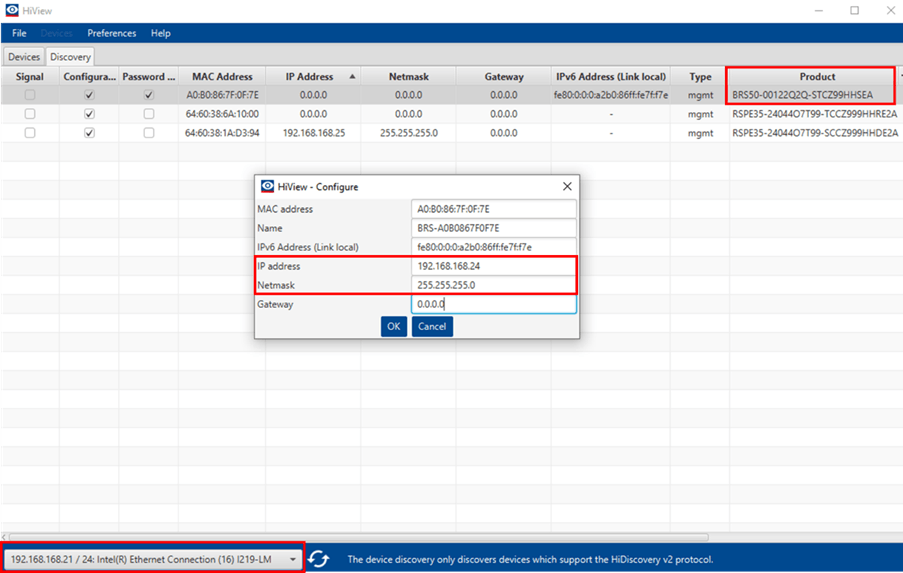Image resolution: width=903 pixels, height=573 pixels.
Task: Click the horizontal scrollbar of the table
Action: point(359,537)
